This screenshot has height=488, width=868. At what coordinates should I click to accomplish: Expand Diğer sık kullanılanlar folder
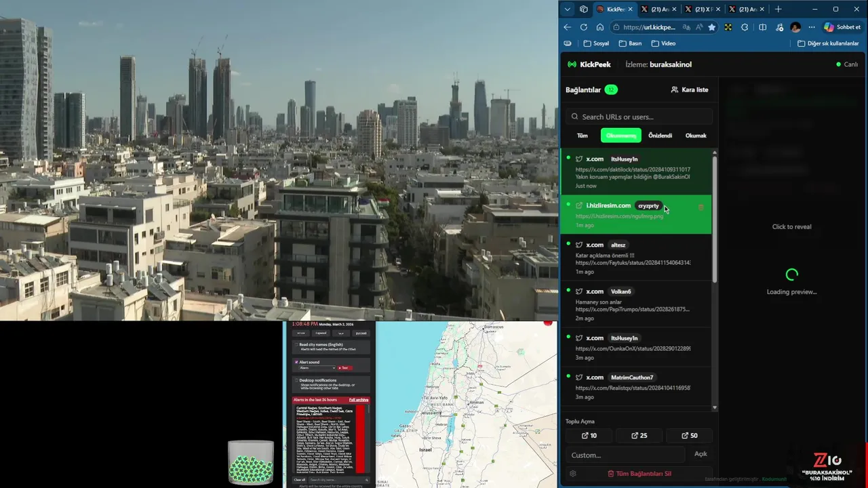pyautogui.click(x=828, y=43)
